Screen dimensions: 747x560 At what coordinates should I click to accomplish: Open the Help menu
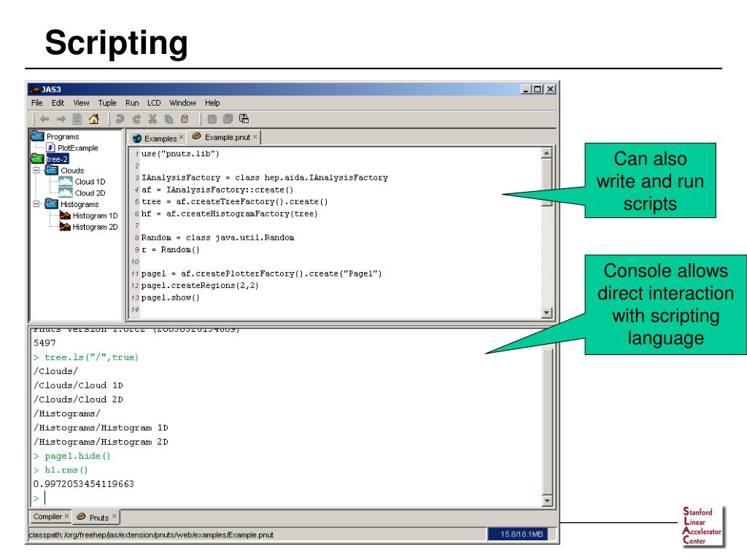pyautogui.click(x=212, y=103)
